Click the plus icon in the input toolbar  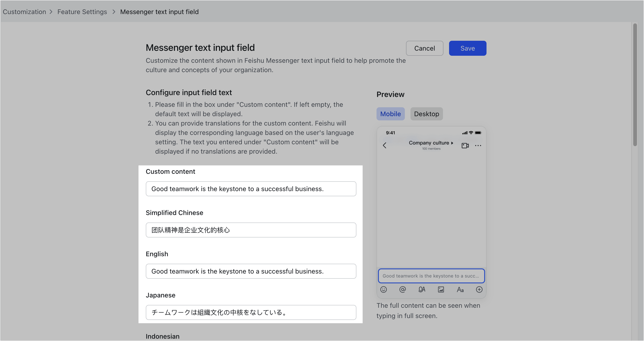pos(479,289)
